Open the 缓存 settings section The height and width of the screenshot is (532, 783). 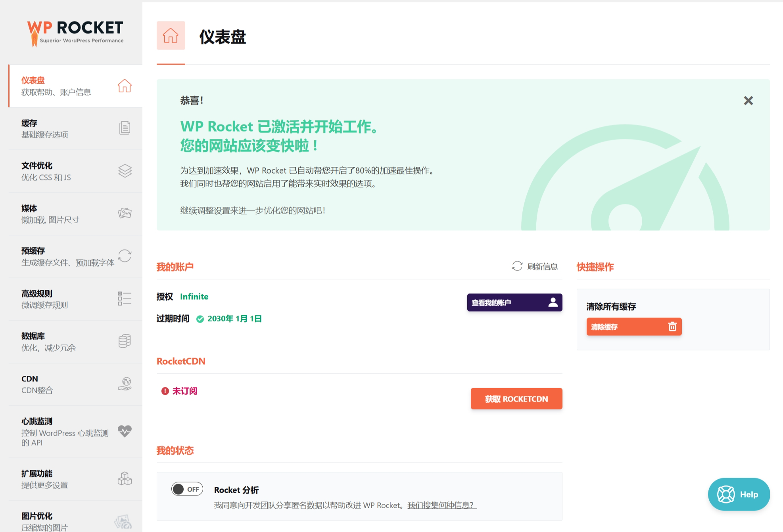[x=75, y=128]
